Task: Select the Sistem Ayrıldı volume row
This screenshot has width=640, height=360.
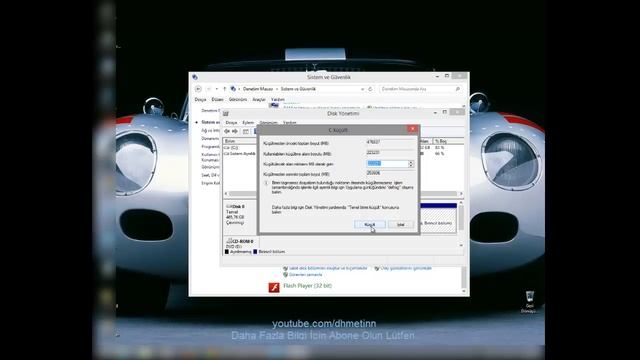Action: click(x=240, y=153)
